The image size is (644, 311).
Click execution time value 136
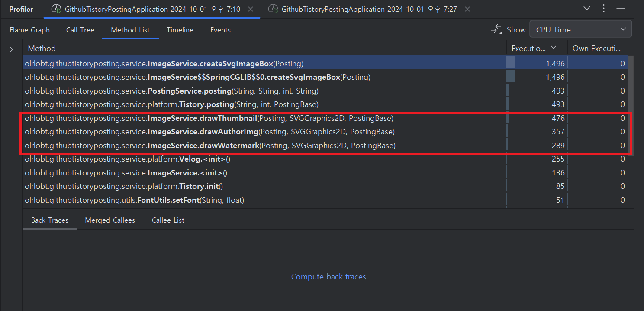coord(558,173)
